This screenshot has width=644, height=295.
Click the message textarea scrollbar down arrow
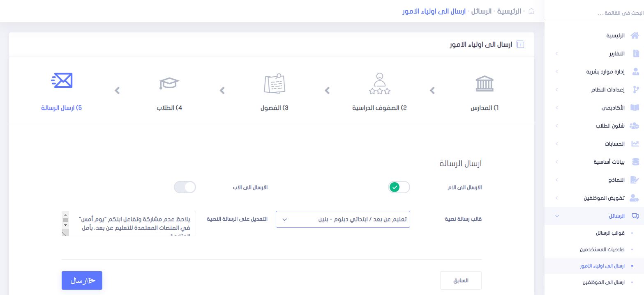(x=65, y=225)
